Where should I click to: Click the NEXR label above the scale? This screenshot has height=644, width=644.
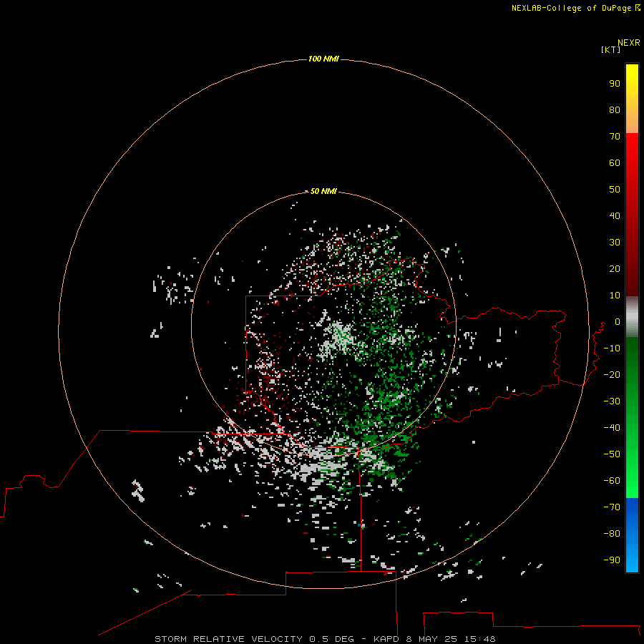pyautogui.click(x=629, y=43)
